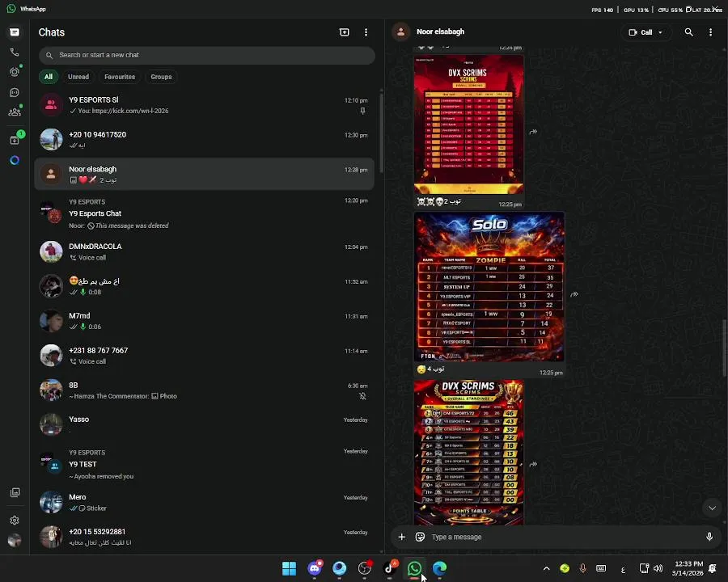Open the DVX SCRIMS overall standings image
The width and height of the screenshot is (728, 582).
pyautogui.click(x=469, y=453)
